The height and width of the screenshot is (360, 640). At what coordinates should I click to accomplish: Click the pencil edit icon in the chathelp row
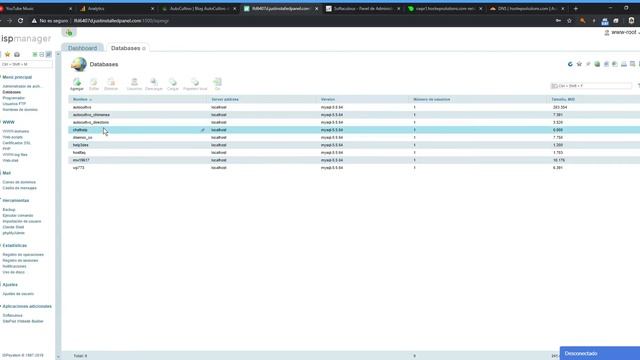pos(202,130)
